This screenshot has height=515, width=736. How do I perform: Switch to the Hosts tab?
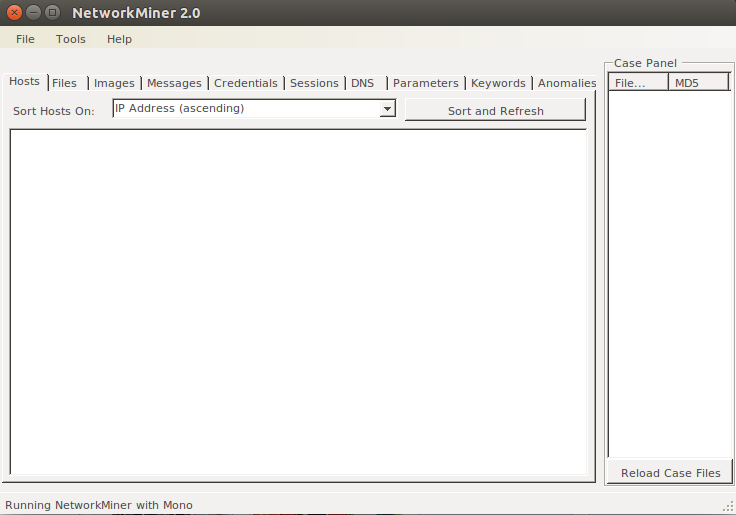(24, 82)
